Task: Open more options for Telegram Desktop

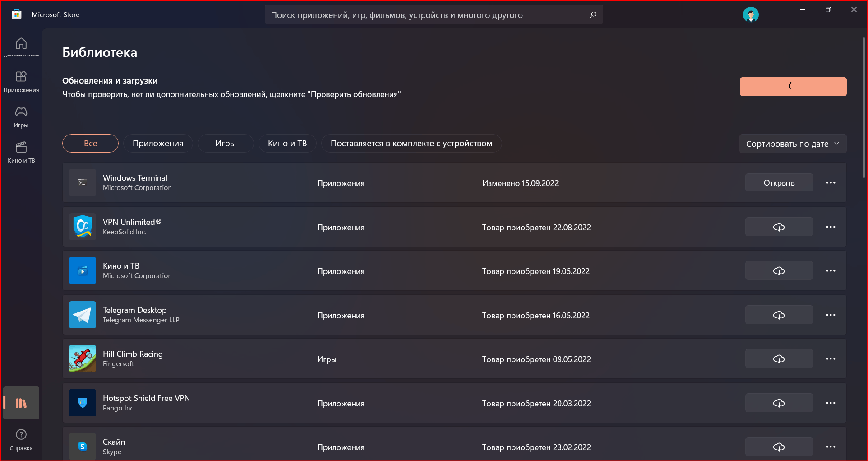Action: (831, 315)
